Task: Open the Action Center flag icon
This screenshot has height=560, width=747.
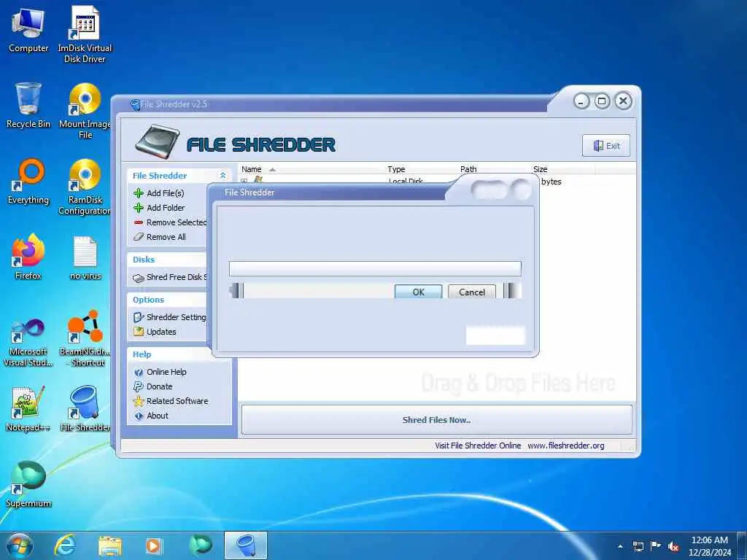Action: click(656, 546)
